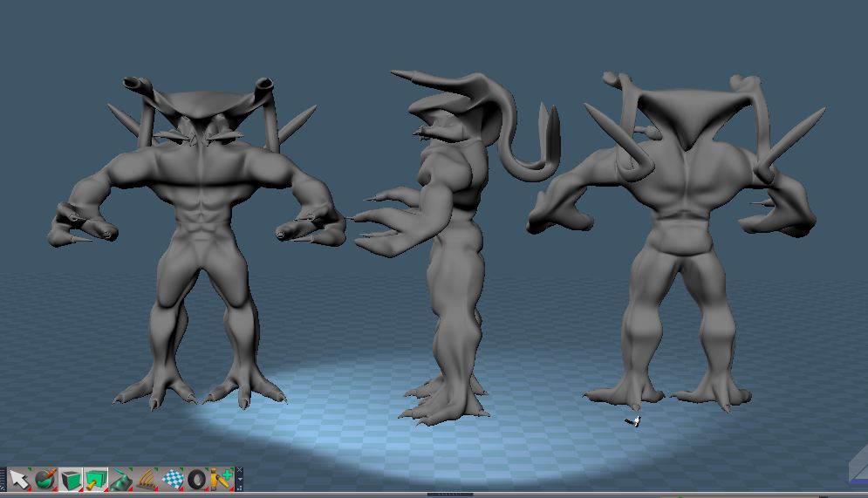Select the front-view creature model
868x498 pixels.
tap(202, 243)
